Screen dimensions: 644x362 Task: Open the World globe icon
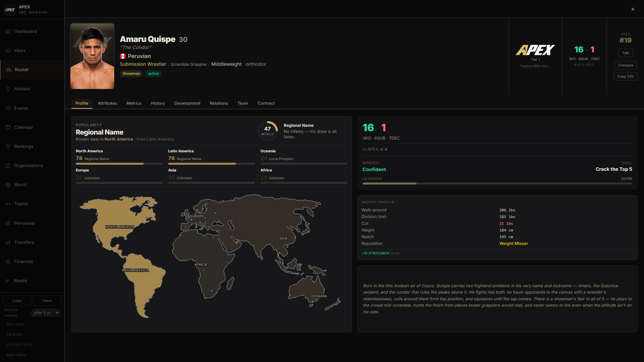click(x=8, y=185)
